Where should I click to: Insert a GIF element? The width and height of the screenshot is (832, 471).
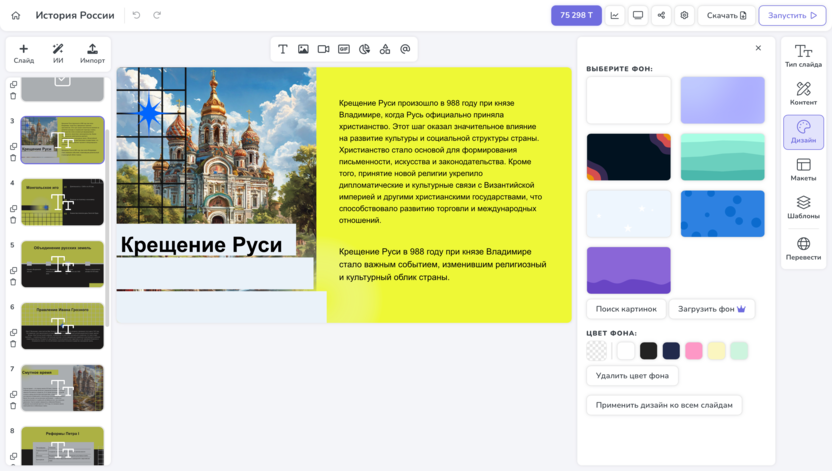click(x=344, y=49)
